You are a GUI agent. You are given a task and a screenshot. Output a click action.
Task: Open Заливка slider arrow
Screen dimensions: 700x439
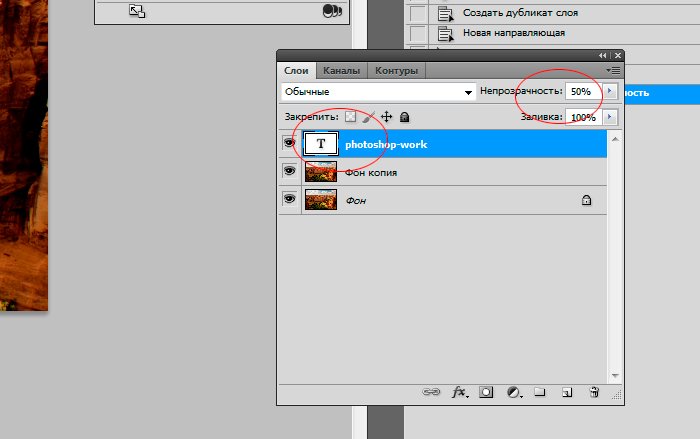[x=609, y=117]
